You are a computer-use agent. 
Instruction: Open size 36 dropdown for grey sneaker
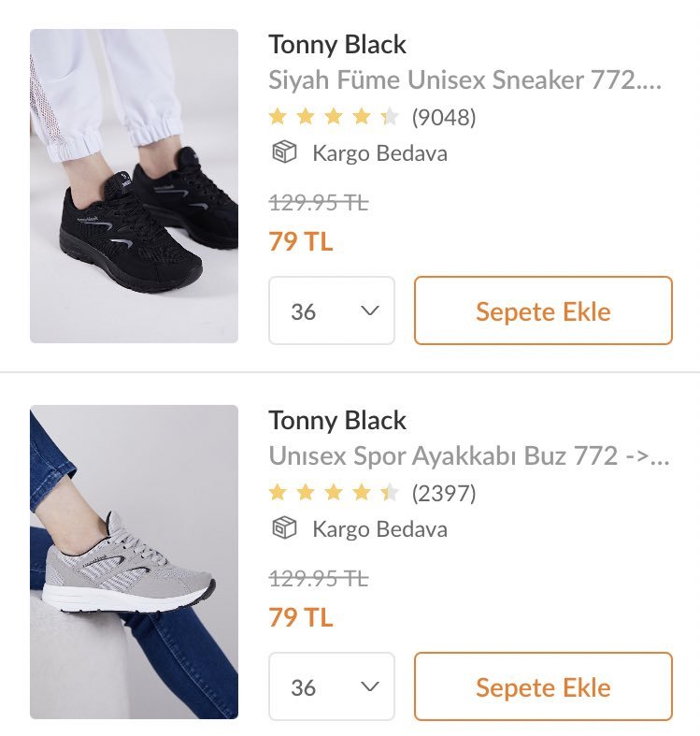[331, 686]
